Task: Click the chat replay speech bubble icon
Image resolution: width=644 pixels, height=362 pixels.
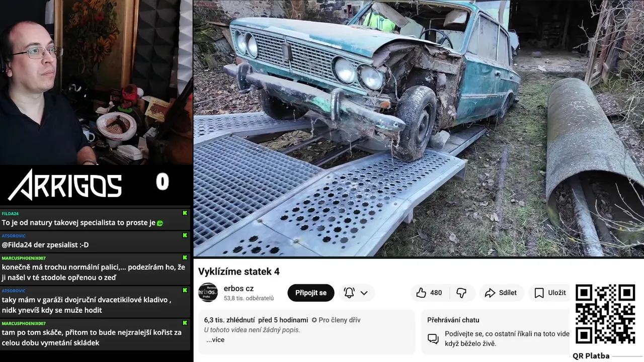Action: tap(433, 338)
